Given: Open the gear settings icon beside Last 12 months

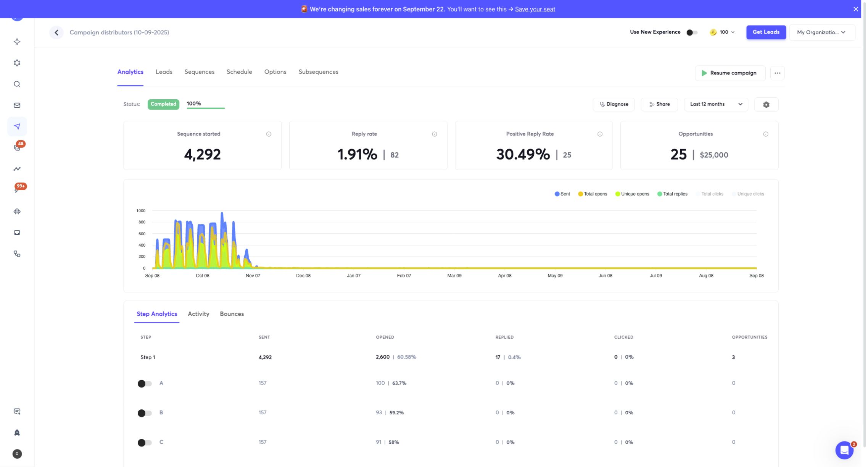Looking at the screenshot, I should point(766,104).
